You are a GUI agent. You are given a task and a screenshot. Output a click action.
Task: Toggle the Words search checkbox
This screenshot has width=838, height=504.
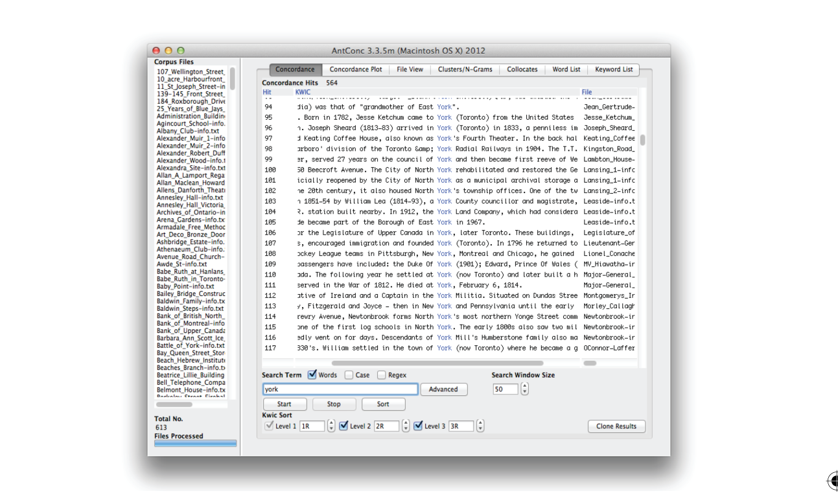point(312,374)
